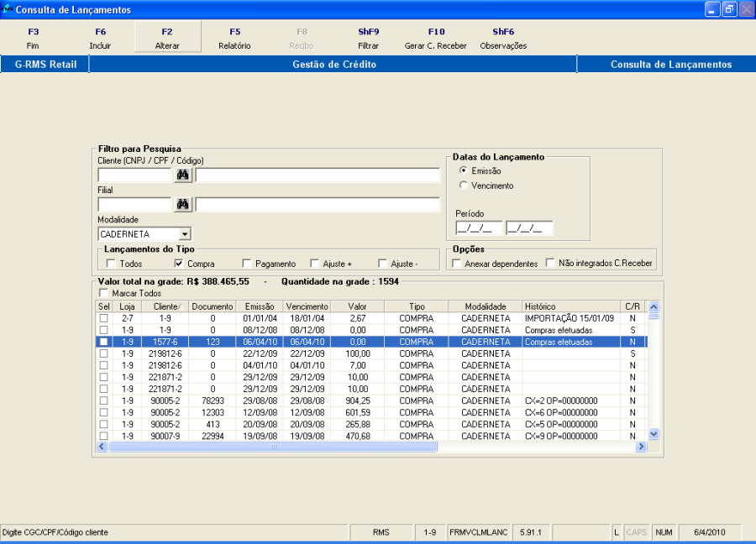Click the binoculars search icon beside Filial field
The height and width of the screenshot is (544, 756).
[183, 205]
